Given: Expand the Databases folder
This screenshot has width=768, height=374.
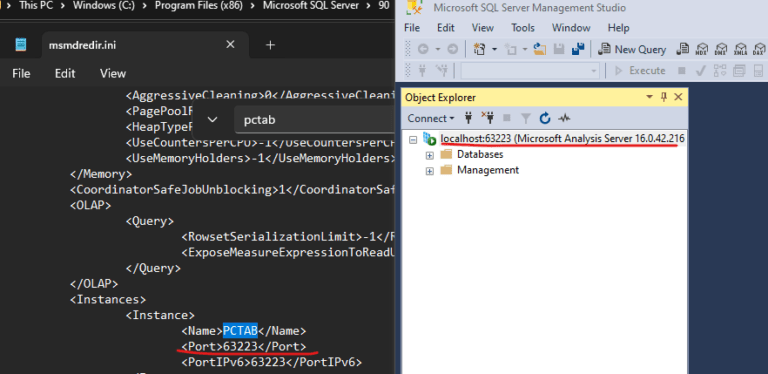Looking at the screenshot, I should pos(430,155).
